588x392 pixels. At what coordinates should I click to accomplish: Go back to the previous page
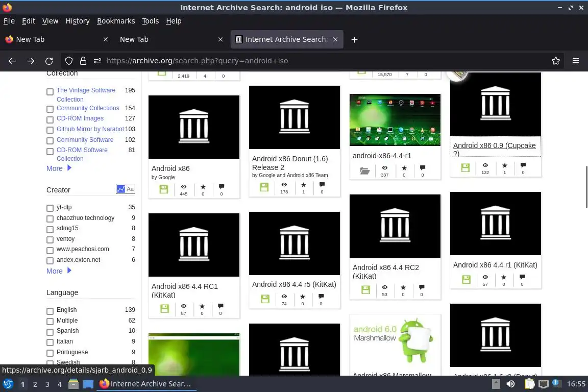coord(12,61)
